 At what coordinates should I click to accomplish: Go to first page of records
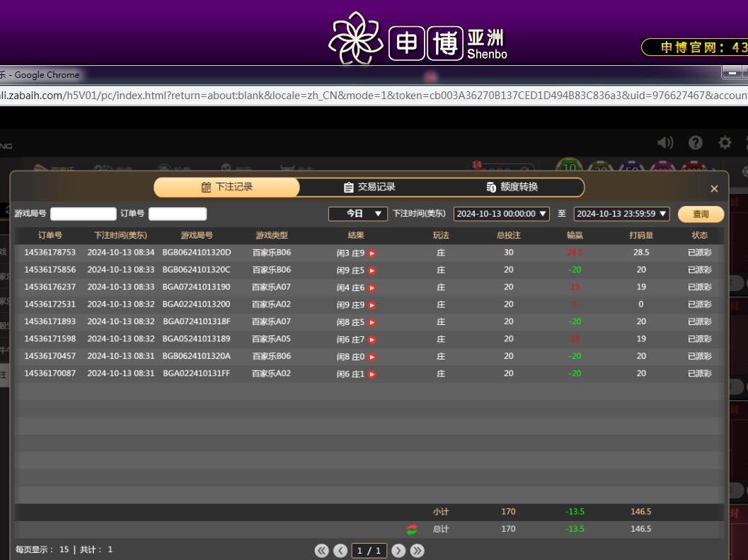(322, 550)
